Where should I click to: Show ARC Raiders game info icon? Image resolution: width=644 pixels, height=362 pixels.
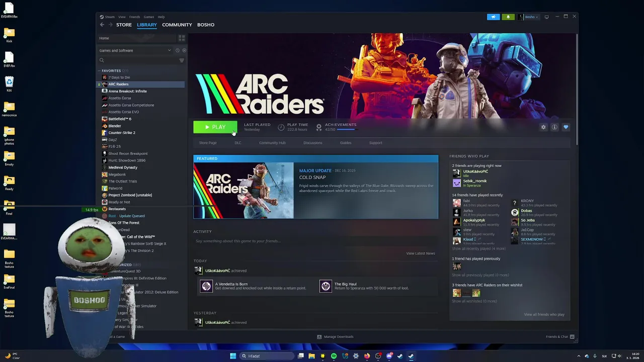(x=554, y=127)
